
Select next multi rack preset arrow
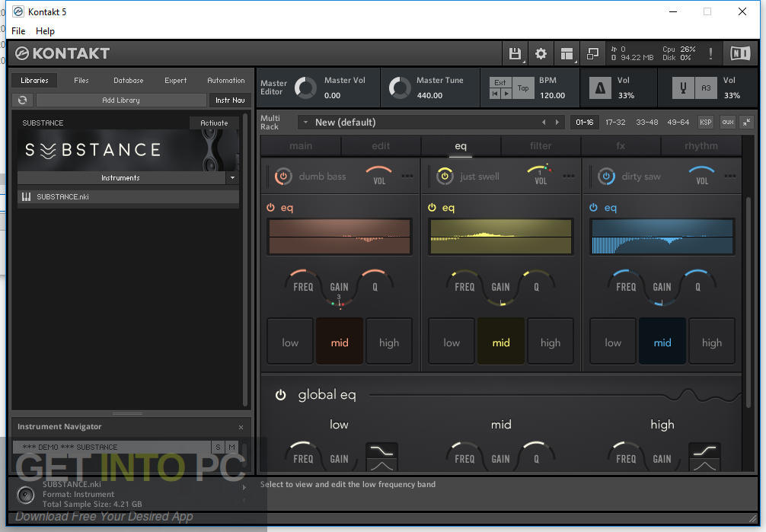[x=557, y=122]
